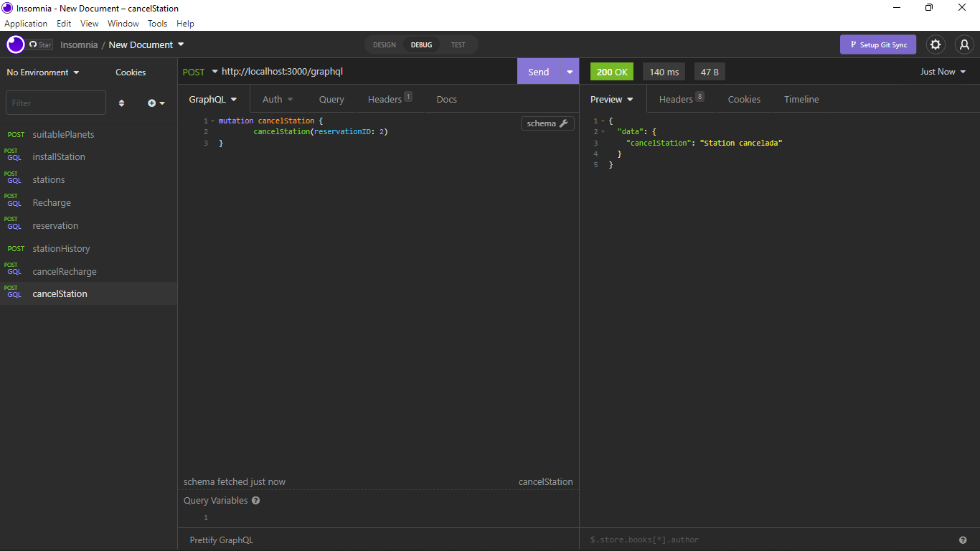Click the sort requests icon

[121, 103]
